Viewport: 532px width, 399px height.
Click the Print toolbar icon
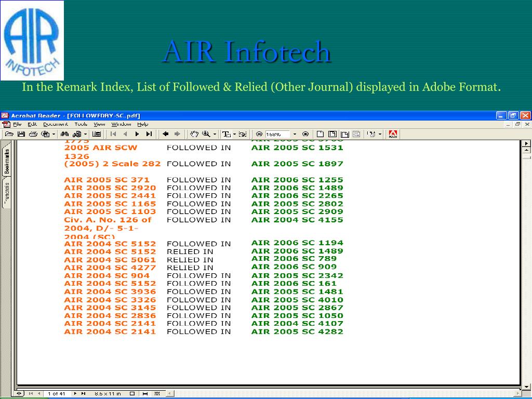(33, 134)
